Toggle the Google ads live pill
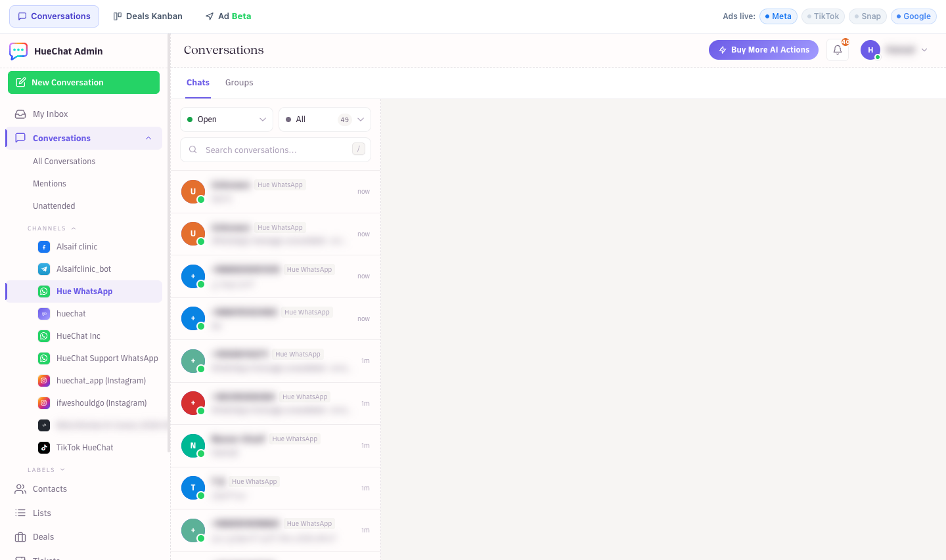 914,16
